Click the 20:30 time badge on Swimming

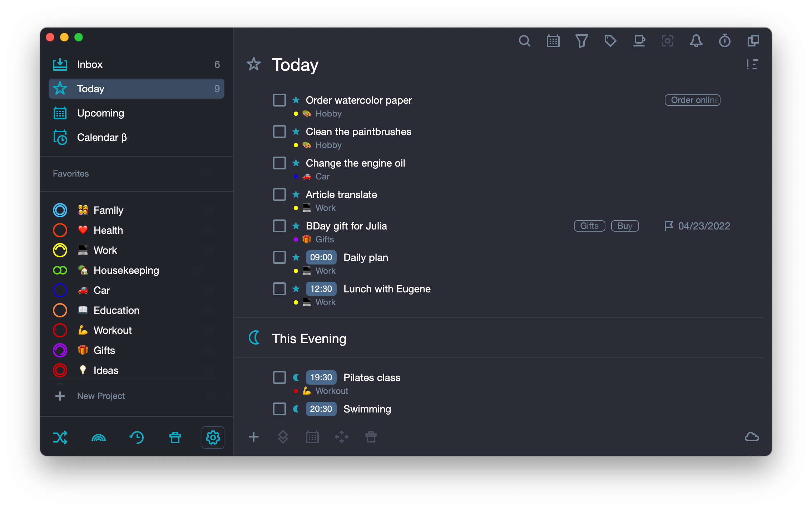click(x=321, y=409)
